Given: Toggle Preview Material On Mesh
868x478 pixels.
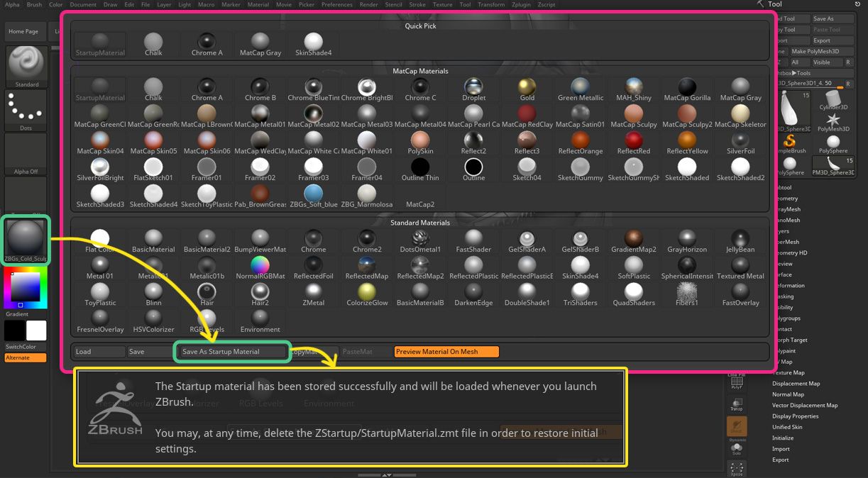Looking at the screenshot, I should click(x=446, y=352).
